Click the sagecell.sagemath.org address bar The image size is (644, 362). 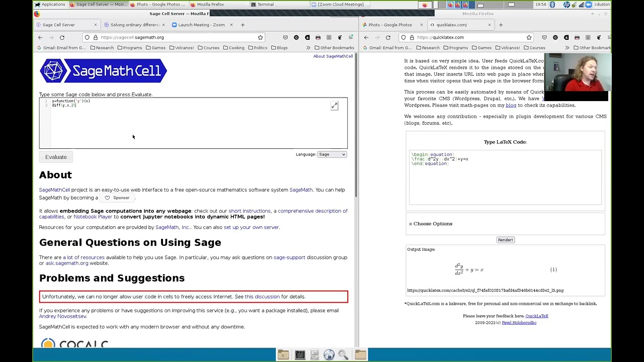174,37
